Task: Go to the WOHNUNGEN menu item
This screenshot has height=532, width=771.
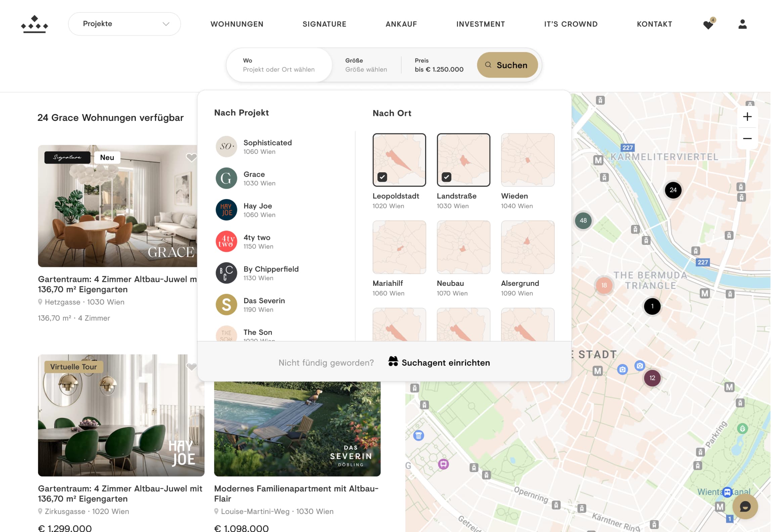Action: (x=237, y=24)
